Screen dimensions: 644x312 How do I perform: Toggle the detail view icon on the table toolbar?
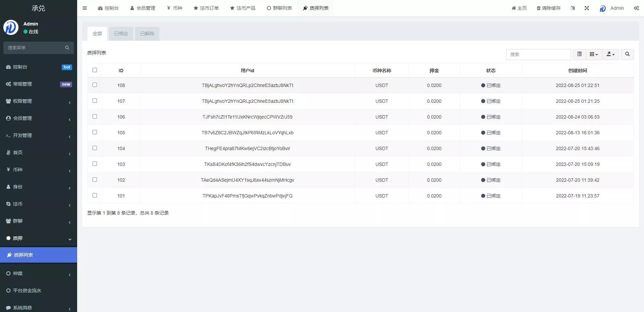[x=579, y=54]
